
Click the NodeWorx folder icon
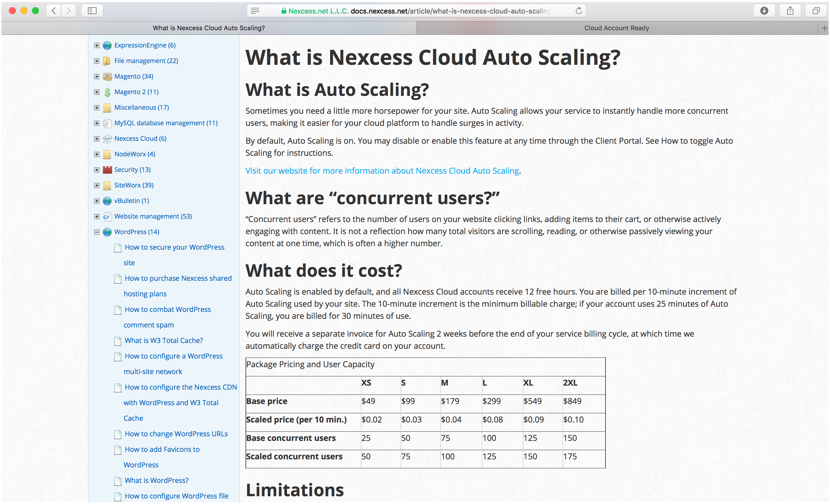107,154
